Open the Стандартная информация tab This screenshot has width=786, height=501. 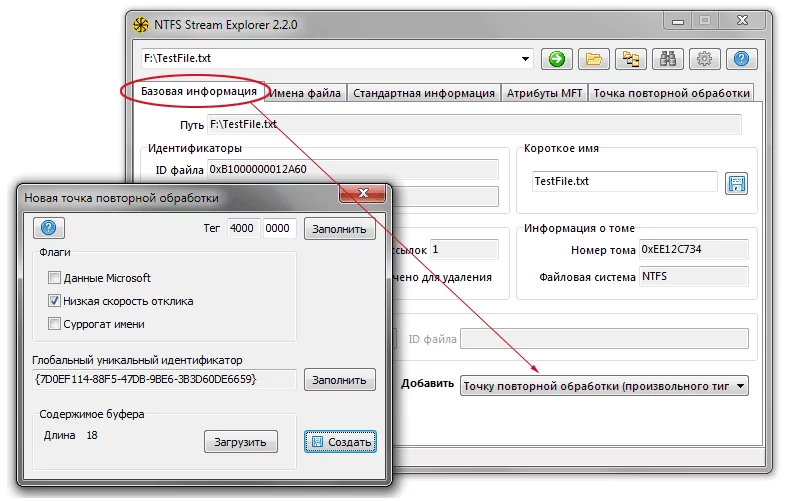tap(424, 93)
